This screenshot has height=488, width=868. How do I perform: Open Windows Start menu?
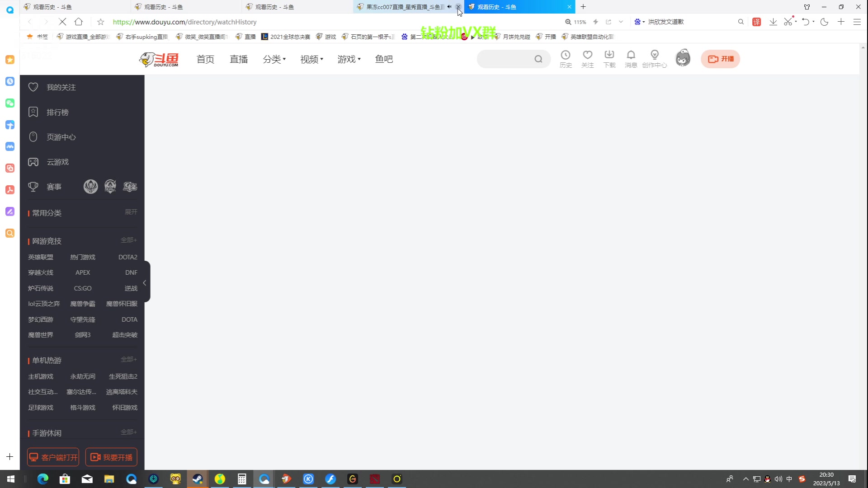[11, 479]
